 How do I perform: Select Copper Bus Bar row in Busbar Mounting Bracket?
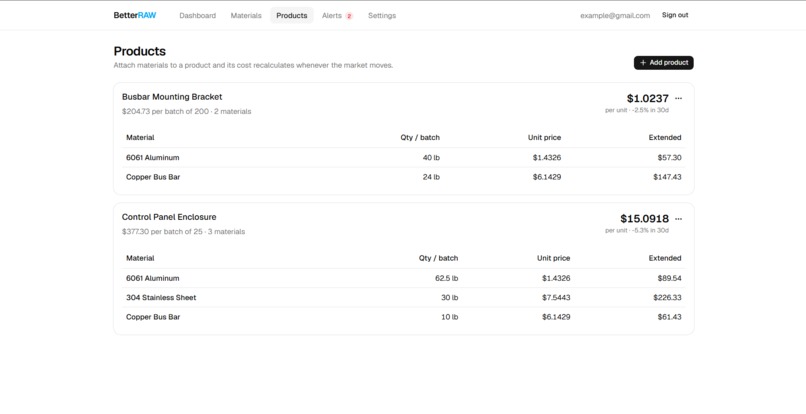pos(404,177)
